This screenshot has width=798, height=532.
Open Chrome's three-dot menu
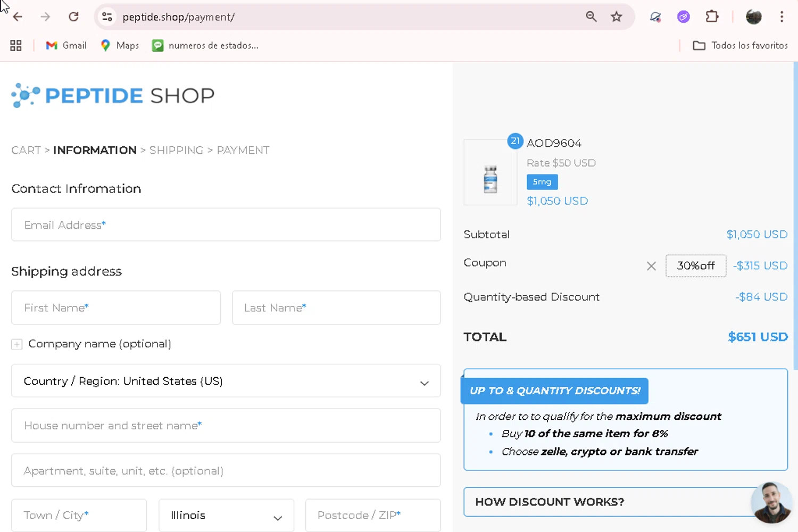[x=782, y=17]
